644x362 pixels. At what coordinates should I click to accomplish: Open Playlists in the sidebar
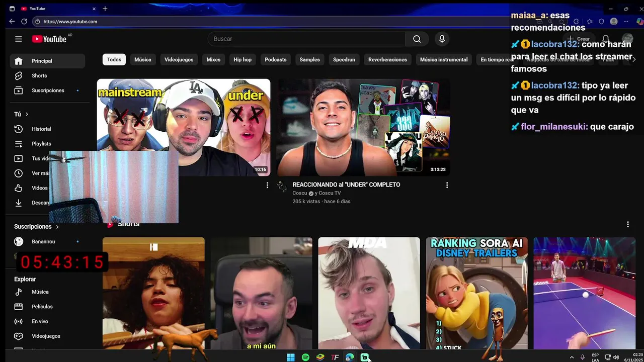(47, 144)
